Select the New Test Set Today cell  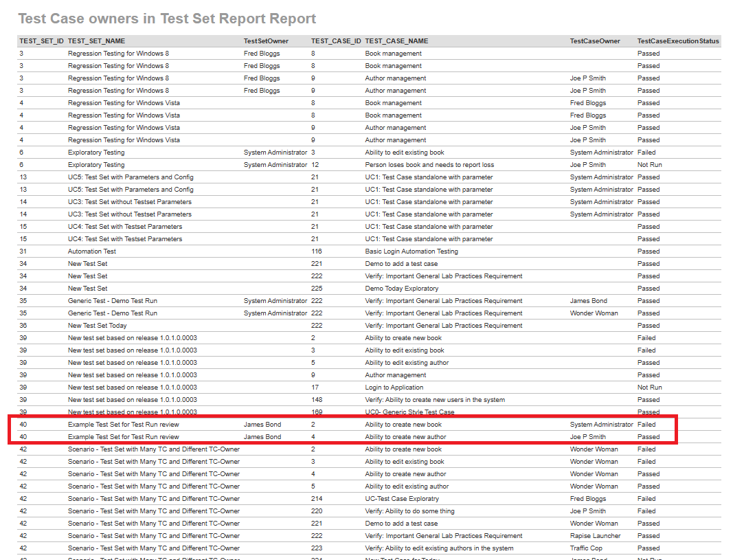pos(97,326)
